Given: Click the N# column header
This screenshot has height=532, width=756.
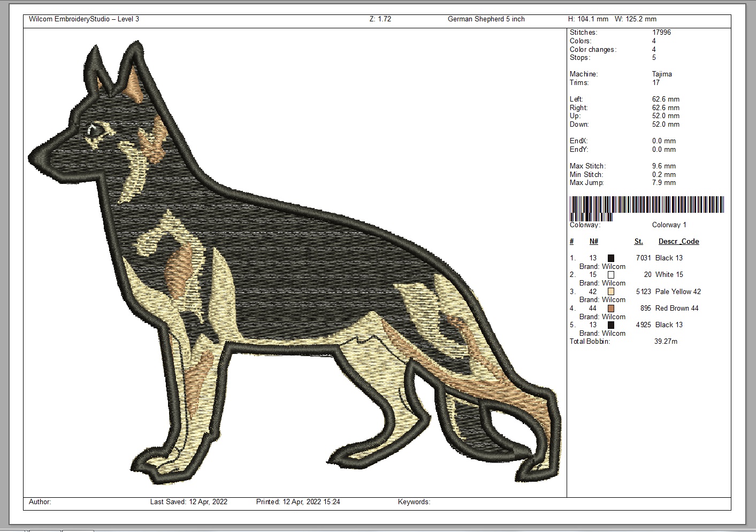Looking at the screenshot, I should [x=594, y=242].
